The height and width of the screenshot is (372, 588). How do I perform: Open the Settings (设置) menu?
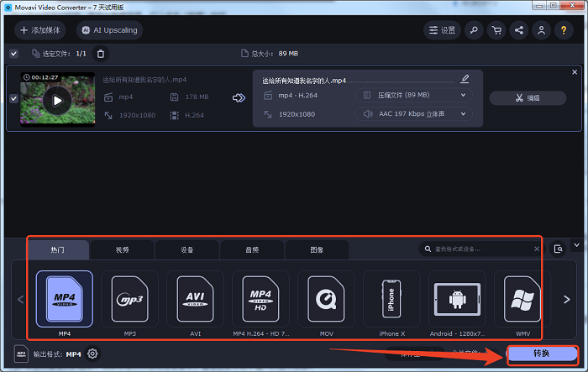442,30
